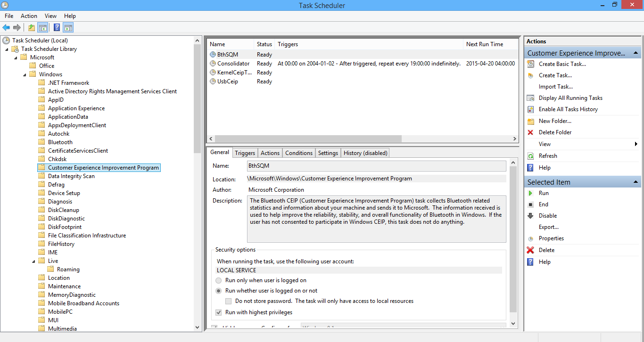Screen dimensions: 644x342
Task: Collapse the Windows folder node
Action: (25, 74)
